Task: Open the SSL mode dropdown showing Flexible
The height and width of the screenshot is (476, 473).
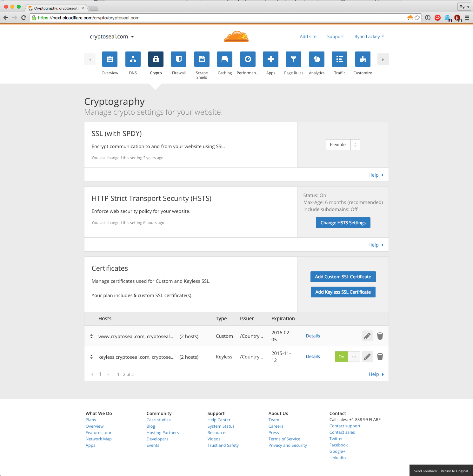Action: [x=343, y=145]
